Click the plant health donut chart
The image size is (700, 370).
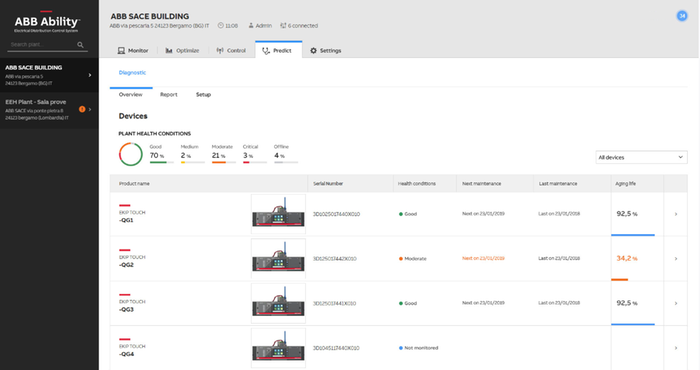click(x=131, y=154)
